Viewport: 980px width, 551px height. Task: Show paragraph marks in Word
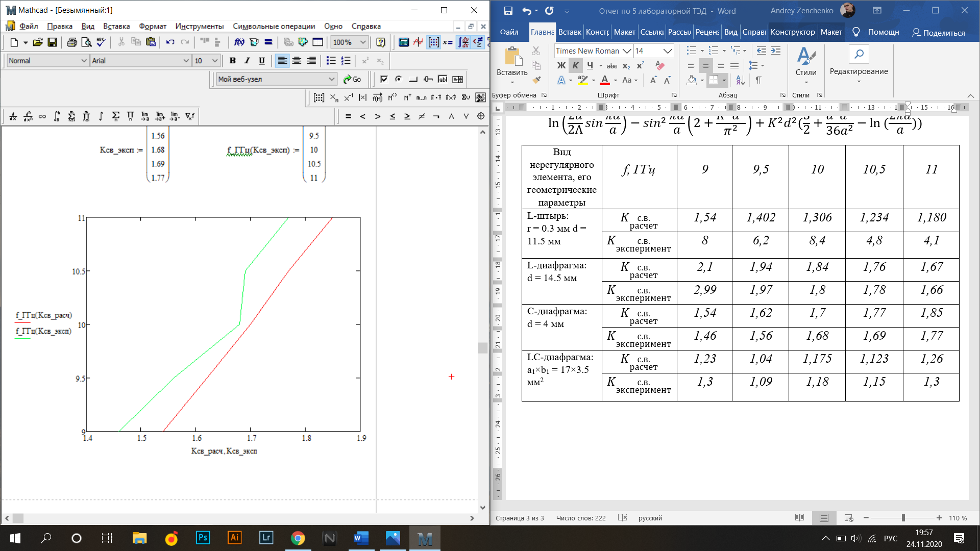point(758,80)
